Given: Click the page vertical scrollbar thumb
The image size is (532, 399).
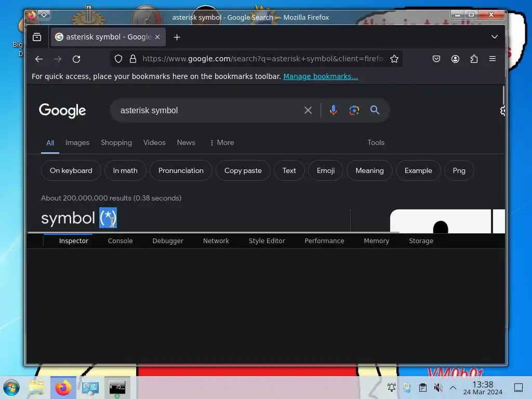Looking at the screenshot, I should click(x=503, y=96).
